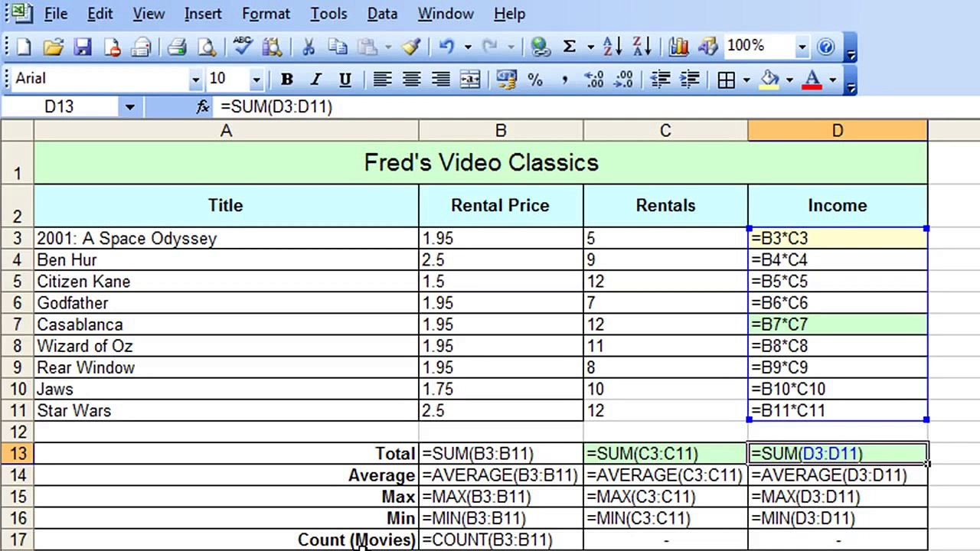Select column B header
This screenshot has width=980, height=551.
pos(501,131)
